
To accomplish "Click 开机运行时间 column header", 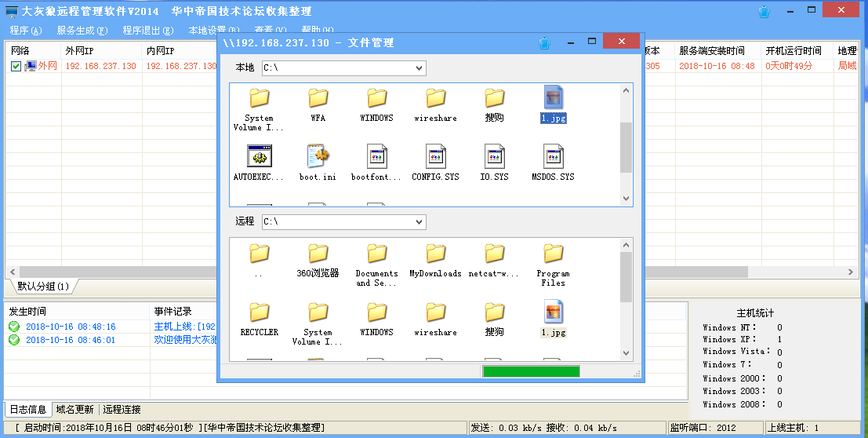I will [797, 50].
